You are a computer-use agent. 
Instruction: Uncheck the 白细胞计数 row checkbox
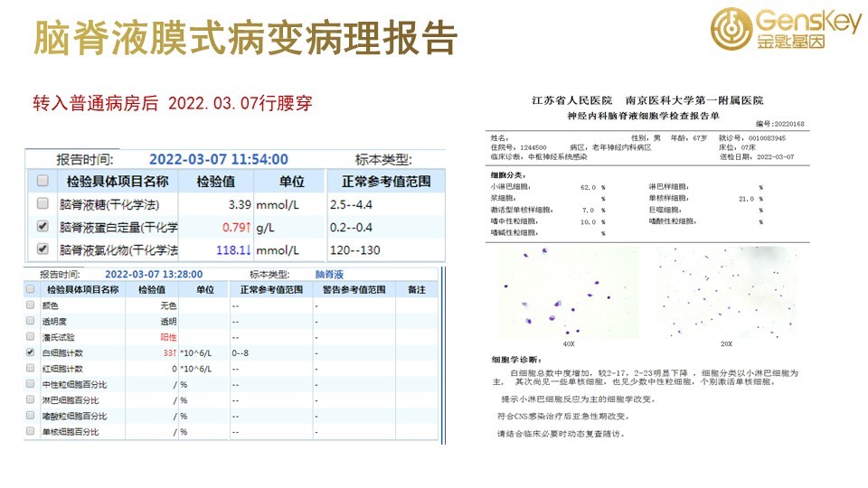31,352
